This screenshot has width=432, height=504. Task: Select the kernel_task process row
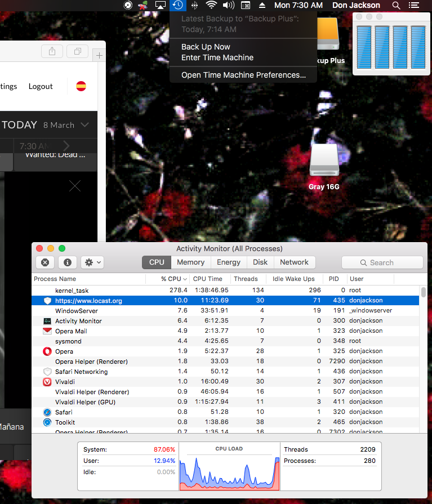(225, 290)
